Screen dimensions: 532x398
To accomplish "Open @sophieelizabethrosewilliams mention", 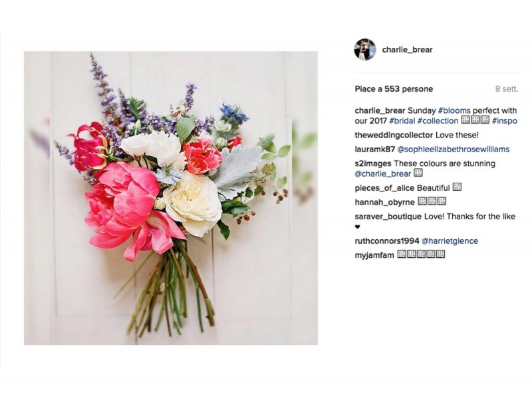I will (454, 149).
